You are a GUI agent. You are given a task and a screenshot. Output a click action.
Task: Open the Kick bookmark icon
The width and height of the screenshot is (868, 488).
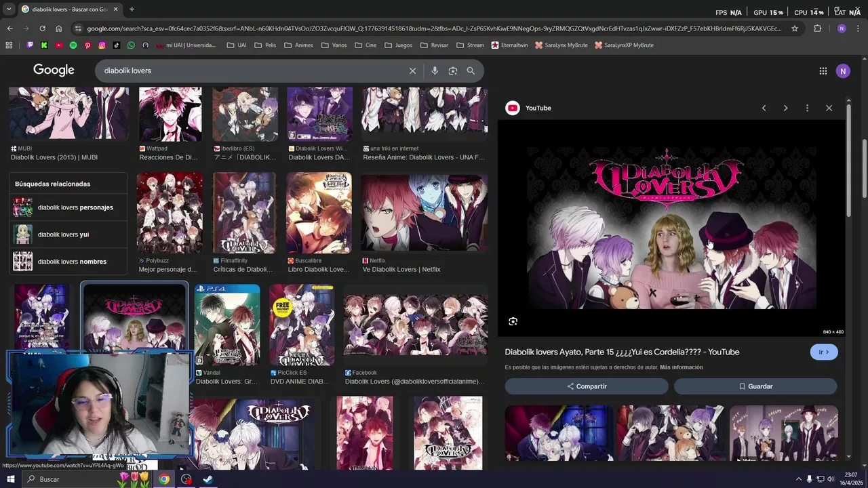point(44,45)
